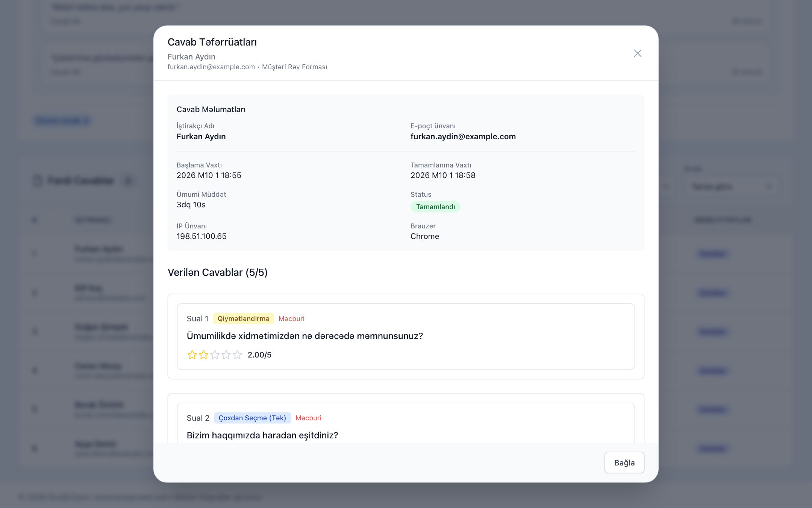Click the second yellow rating star
Screen dimensions: 812x508
[203, 355]
